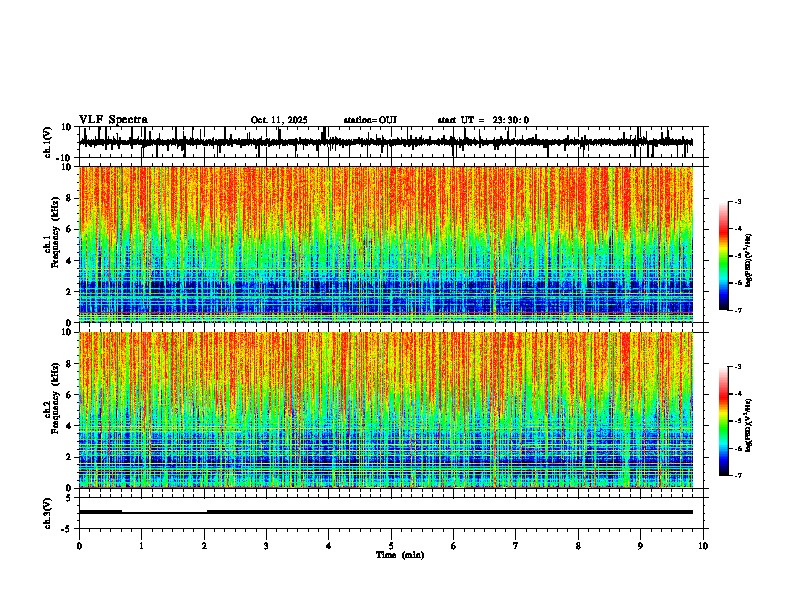Click the ch.2 colorbar log(PSD) unit label
Screen dimensions: 792x612
(748, 425)
